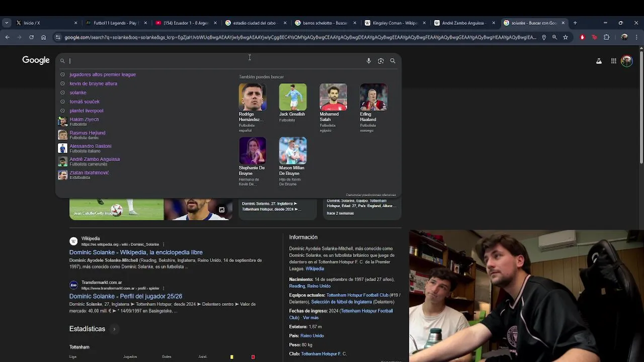The image size is (644, 362).
Task: Open the browser extensions puzzle icon
Action: [606, 37]
